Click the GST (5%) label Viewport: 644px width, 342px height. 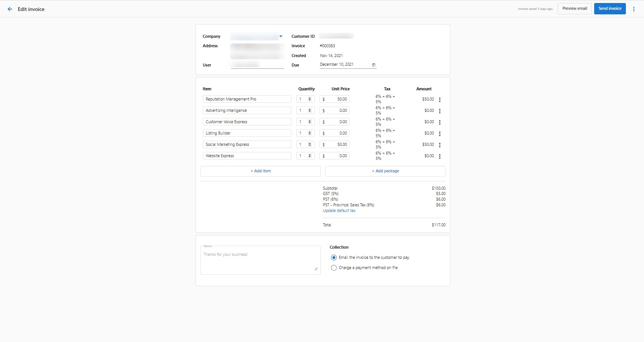point(331,194)
